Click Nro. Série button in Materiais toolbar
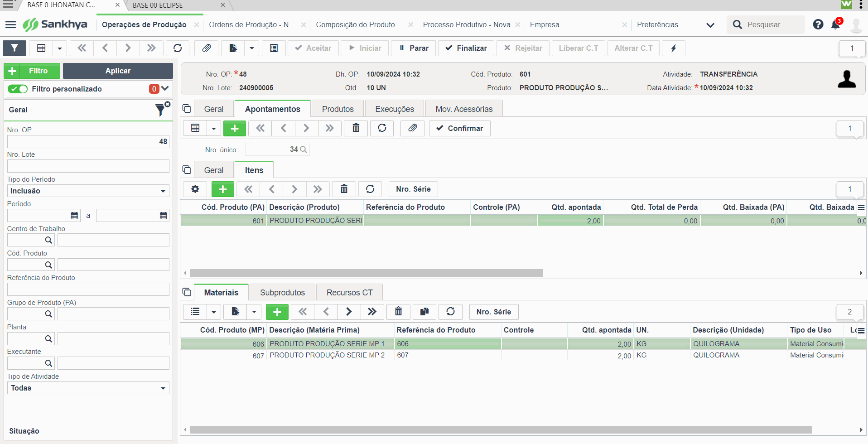The width and height of the screenshot is (868, 444). click(x=494, y=312)
